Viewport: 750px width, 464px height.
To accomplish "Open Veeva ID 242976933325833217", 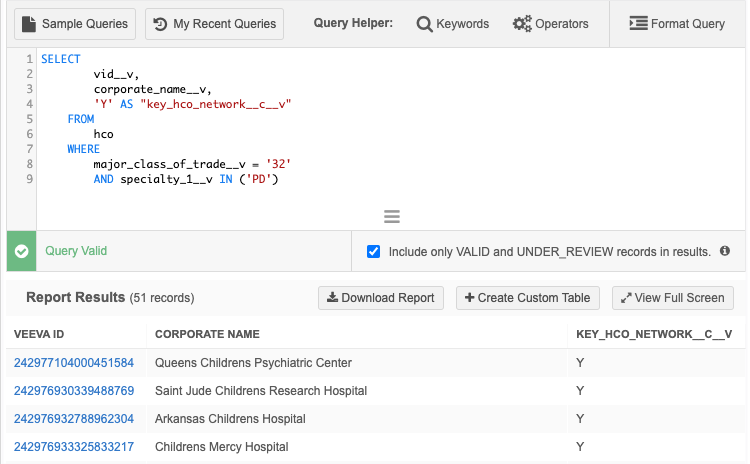I will tap(74, 446).
